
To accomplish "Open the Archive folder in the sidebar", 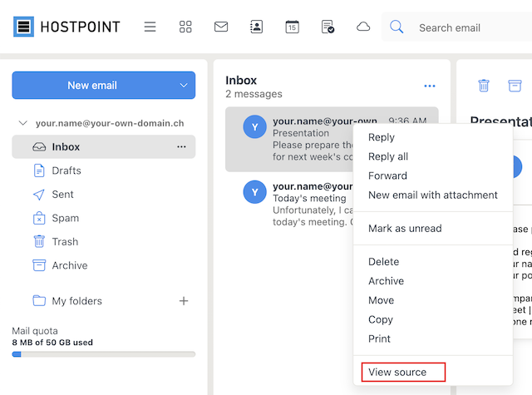I will [103, 265].
